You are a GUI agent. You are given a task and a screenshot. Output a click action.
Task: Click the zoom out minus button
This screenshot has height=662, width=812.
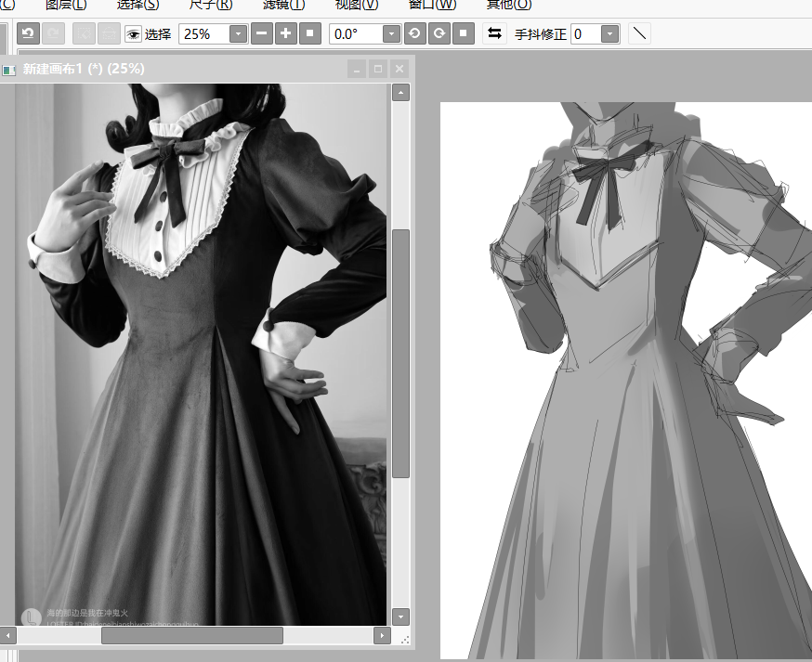click(x=263, y=34)
